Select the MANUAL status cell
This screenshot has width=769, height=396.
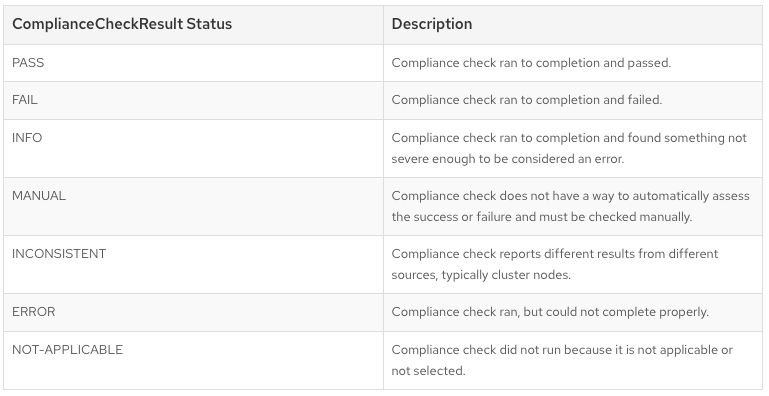pyautogui.click(x=193, y=206)
